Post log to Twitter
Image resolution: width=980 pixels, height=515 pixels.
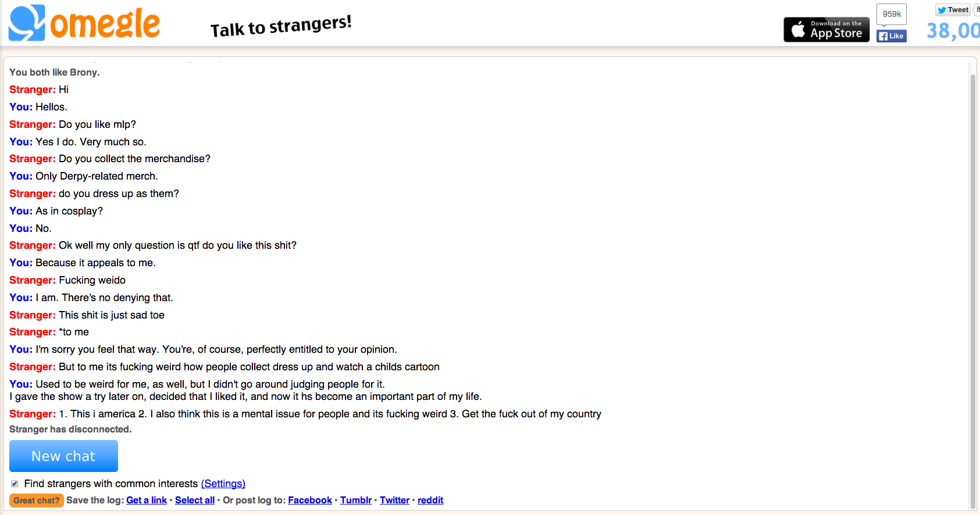pos(395,500)
